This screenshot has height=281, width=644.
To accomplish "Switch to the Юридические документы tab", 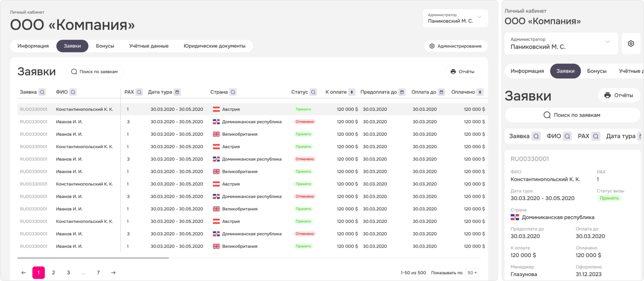I will pos(214,46).
